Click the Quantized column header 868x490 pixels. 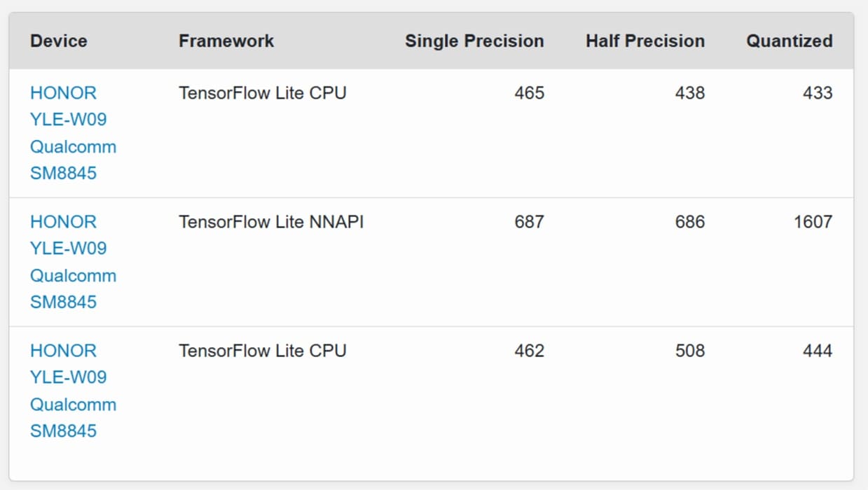point(789,41)
